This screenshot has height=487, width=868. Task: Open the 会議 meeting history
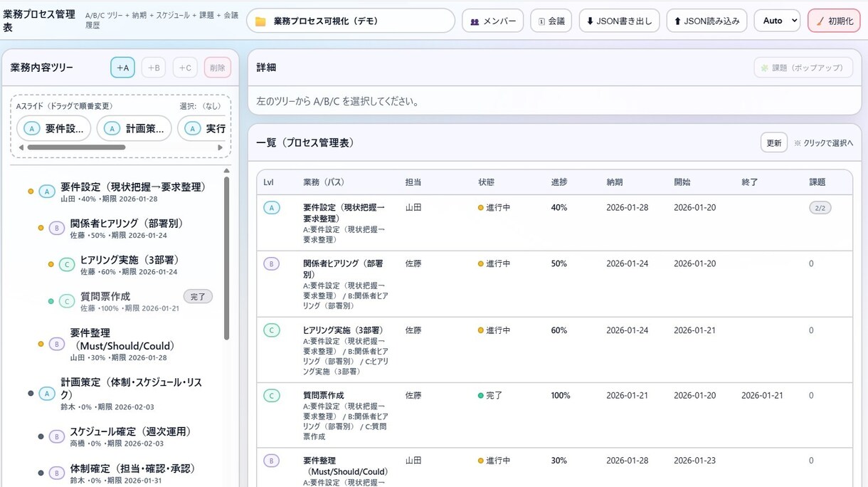[x=551, y=21]
